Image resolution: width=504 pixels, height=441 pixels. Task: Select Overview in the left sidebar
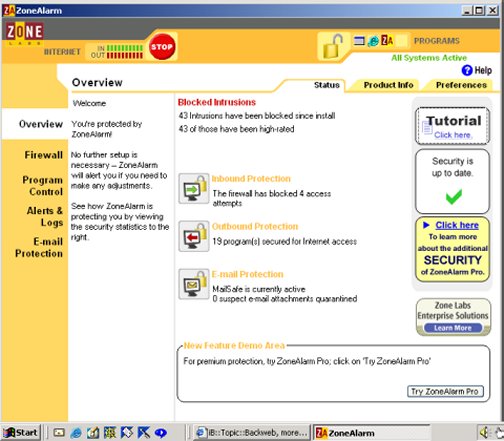tap(41, 124)
